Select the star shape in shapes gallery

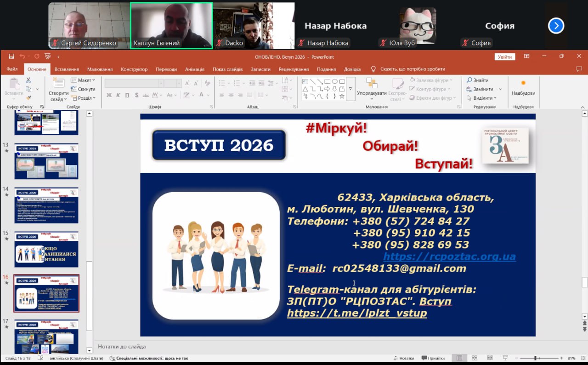[x=341, y=97]
